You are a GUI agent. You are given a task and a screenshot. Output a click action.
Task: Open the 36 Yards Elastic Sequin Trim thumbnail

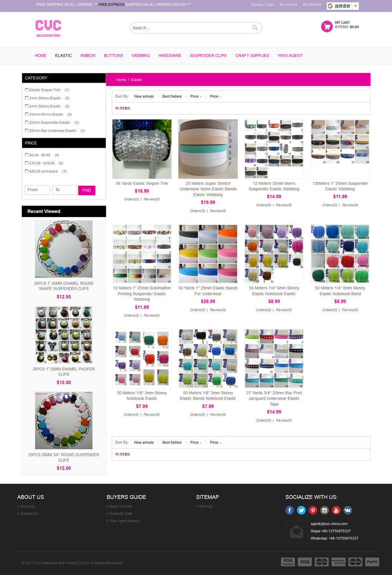(142, 149)
